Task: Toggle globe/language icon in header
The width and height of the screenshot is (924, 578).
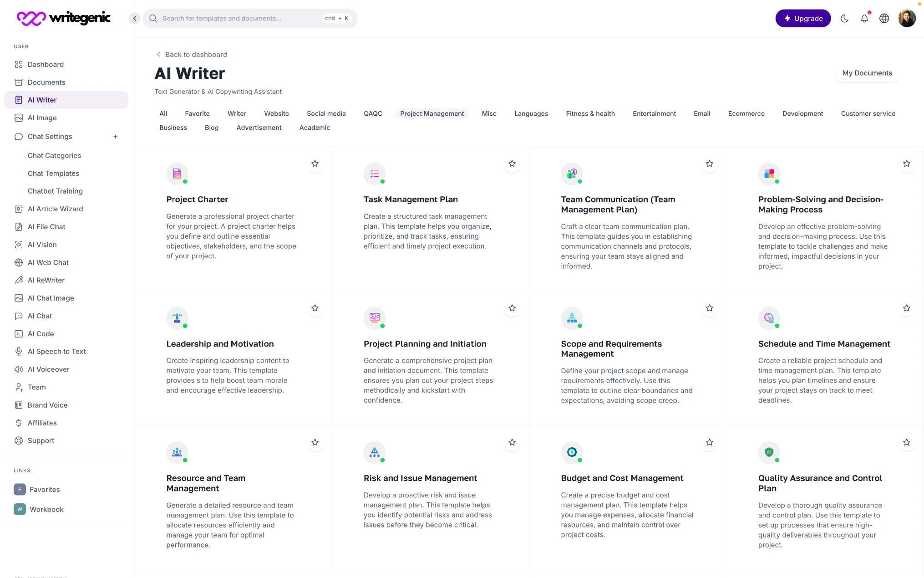Action: [x=885, y=18]
